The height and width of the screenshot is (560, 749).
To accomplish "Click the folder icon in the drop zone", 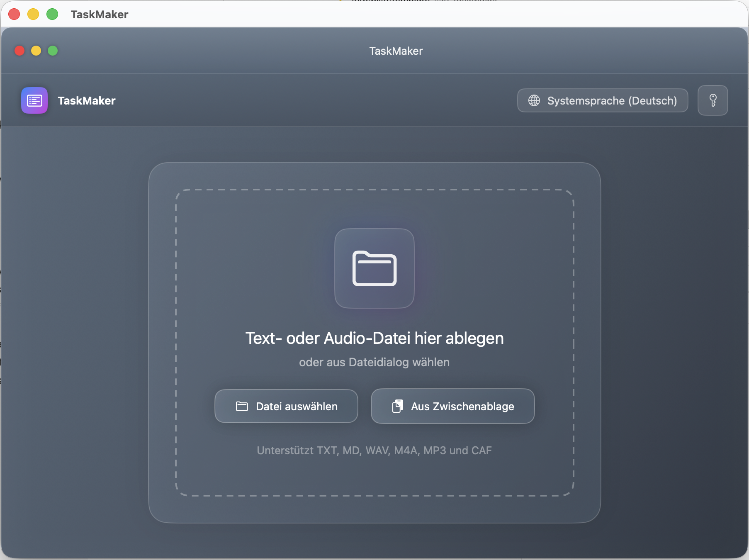I will [x=374, y=269].
